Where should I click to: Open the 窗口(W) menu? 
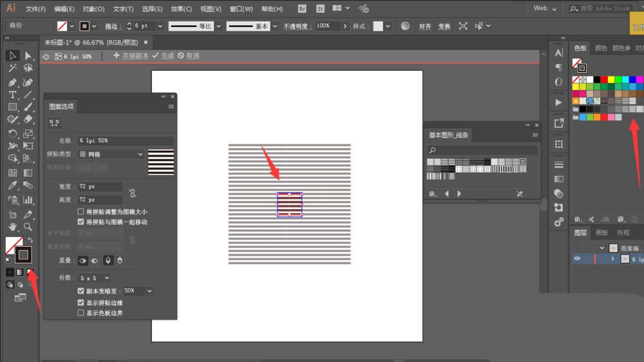coord(241,8)
